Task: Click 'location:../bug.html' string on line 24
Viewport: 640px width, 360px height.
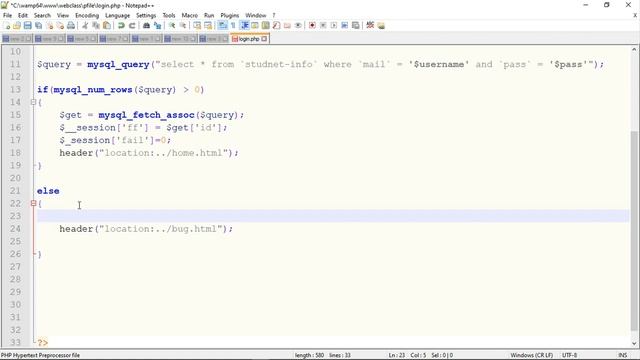Action: click(160, 229)
